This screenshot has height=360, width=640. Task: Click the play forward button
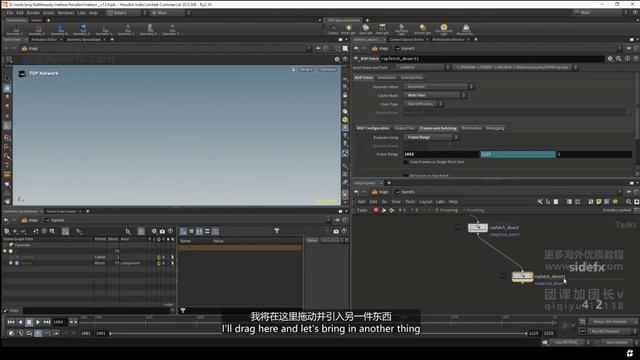(x=38, y=322)
